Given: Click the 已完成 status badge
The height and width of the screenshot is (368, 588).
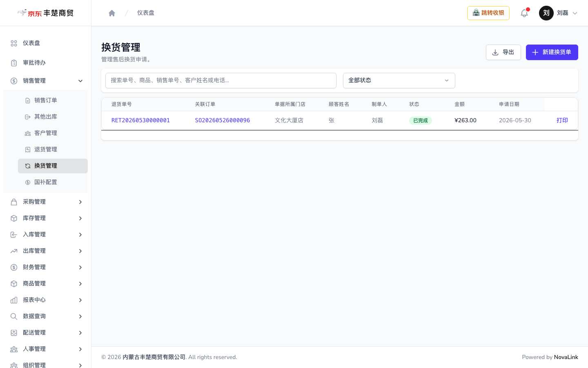Looking at the screenshot, I should tap(421, 121).
